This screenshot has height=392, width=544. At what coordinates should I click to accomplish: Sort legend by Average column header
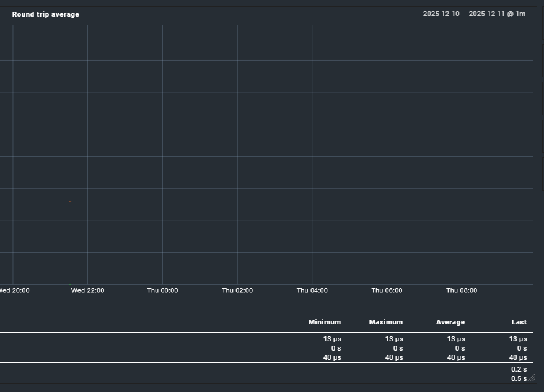450,322
